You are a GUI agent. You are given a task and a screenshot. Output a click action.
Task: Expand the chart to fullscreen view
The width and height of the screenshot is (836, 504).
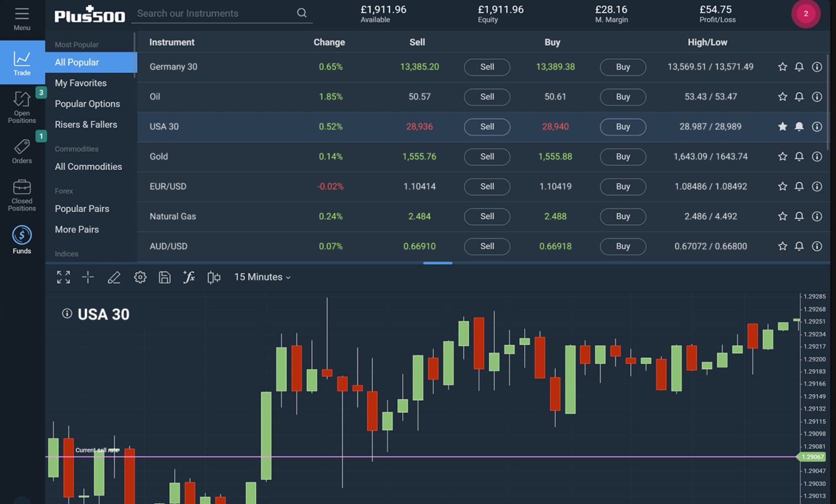pos(63,277)
